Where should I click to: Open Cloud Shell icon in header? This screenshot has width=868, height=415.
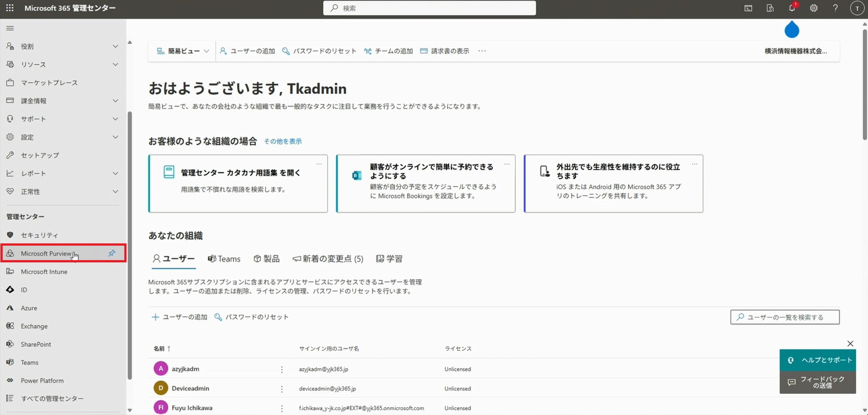click(749, 8)
